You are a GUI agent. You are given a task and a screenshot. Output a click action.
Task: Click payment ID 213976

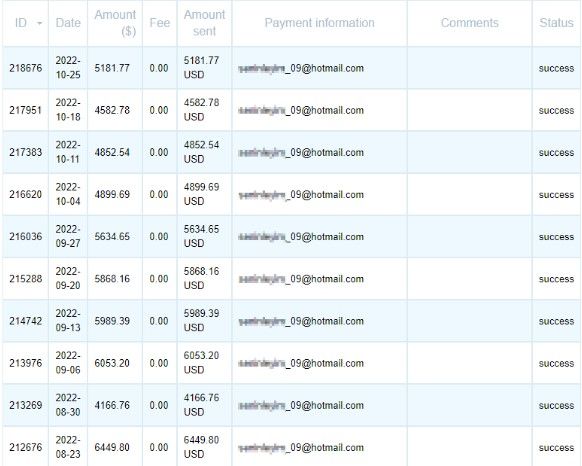pyautogui.click(x=26, y=363)
